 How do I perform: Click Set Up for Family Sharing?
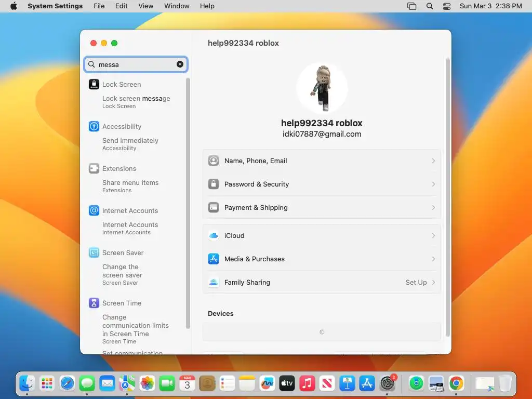click(416, 282)
